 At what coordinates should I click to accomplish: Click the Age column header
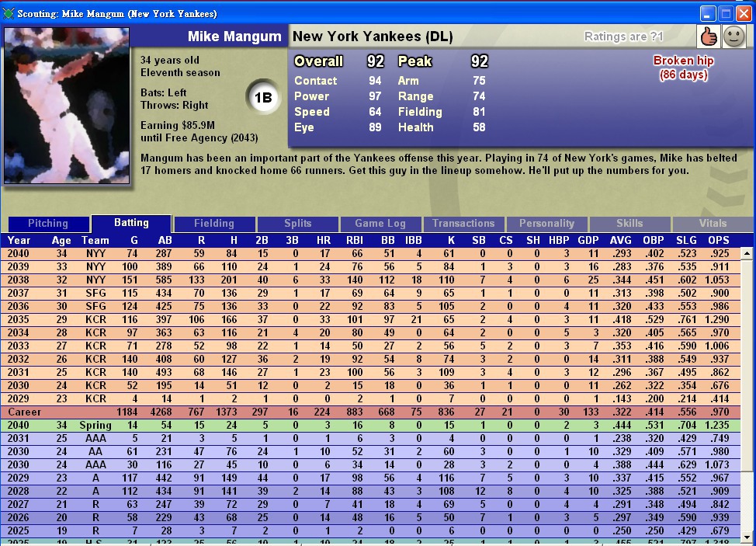click(x=61, y=240)
